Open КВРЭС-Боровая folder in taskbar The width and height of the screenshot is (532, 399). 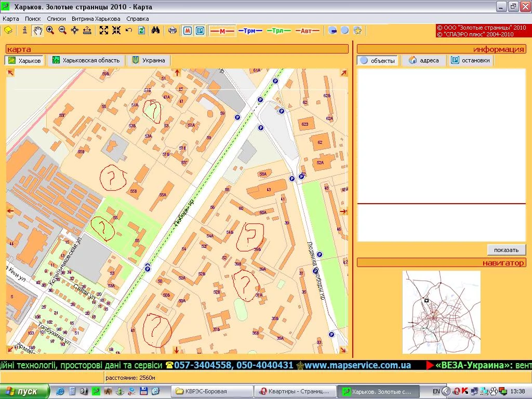(x=211, y=391)
